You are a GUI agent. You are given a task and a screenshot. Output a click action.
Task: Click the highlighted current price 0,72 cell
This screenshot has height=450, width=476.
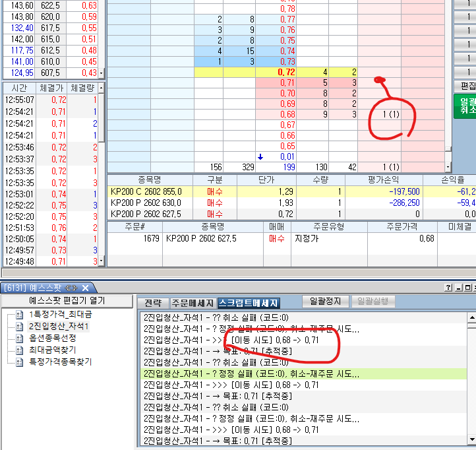[285, 71]
